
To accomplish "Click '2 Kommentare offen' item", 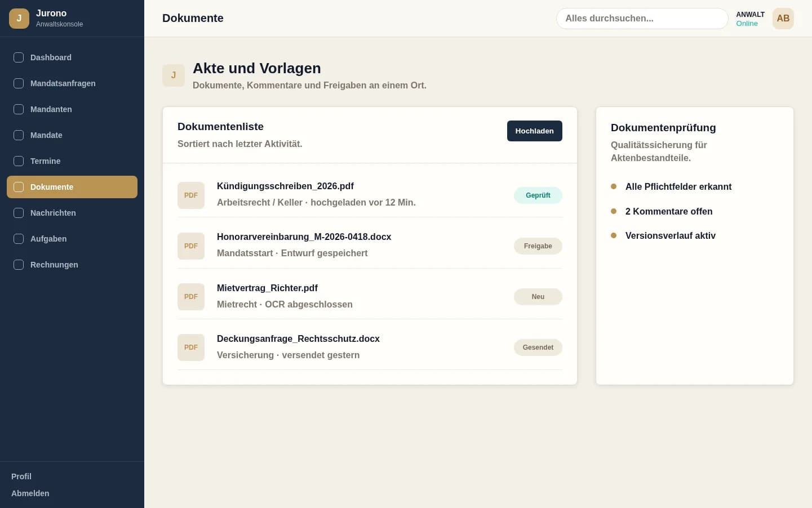I will click(x=669, y=211).
